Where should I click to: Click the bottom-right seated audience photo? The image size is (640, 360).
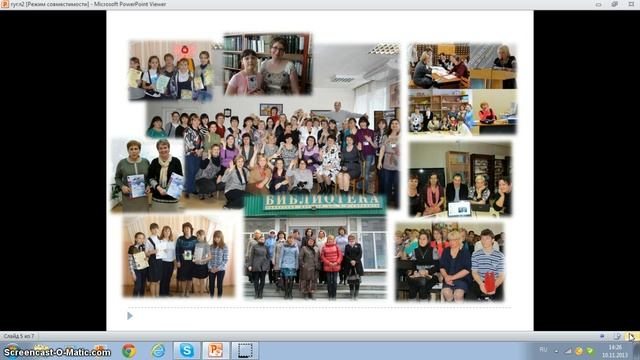pos(450,262)
